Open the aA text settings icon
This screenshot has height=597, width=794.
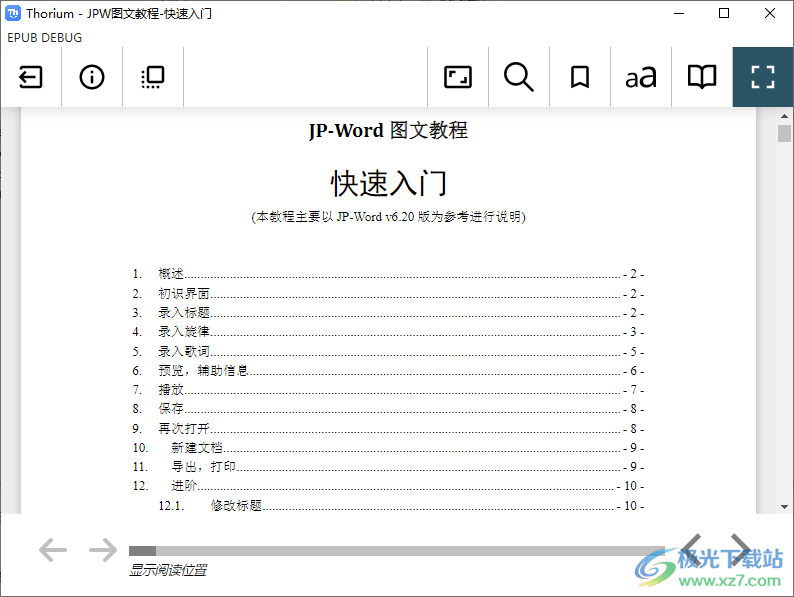click(641, 77)
